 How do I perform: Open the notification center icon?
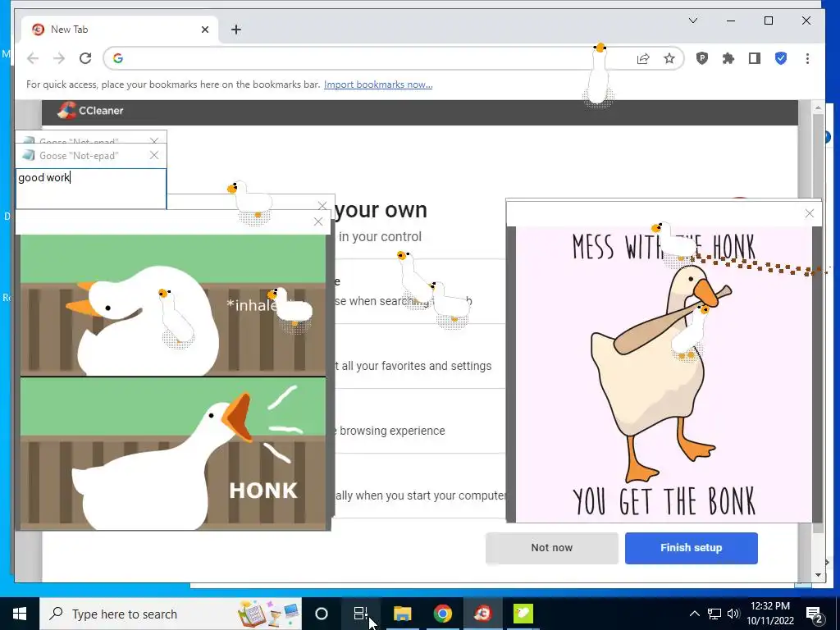[814, 614]
